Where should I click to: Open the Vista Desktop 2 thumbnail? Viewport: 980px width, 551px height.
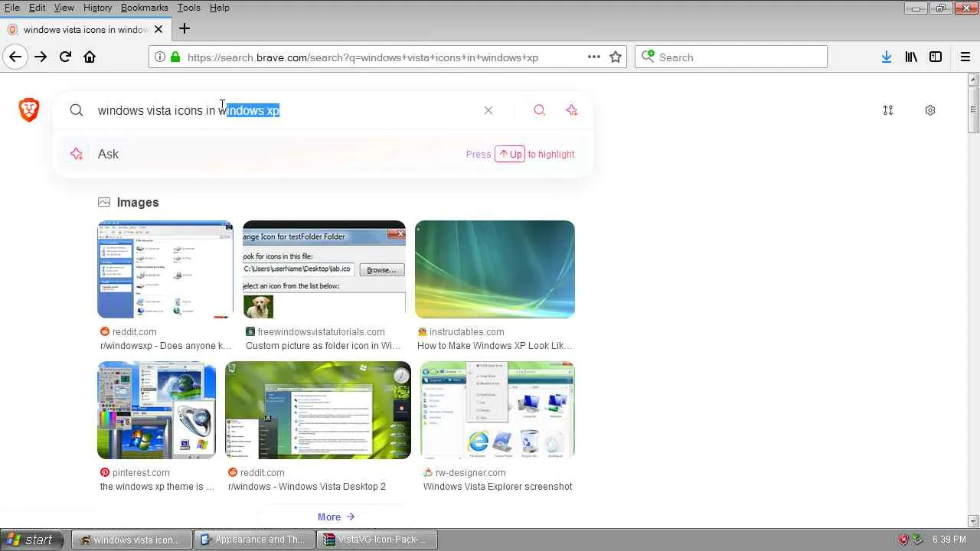(318, 410)
